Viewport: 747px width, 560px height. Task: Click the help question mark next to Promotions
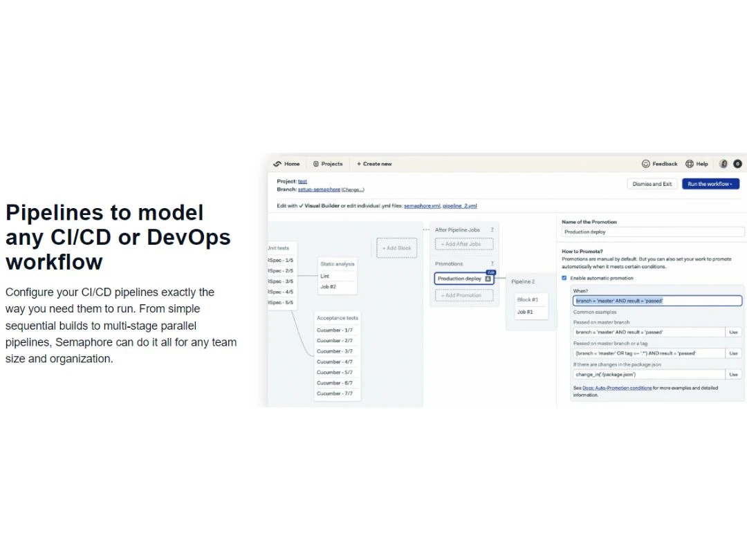coord(492,264)
